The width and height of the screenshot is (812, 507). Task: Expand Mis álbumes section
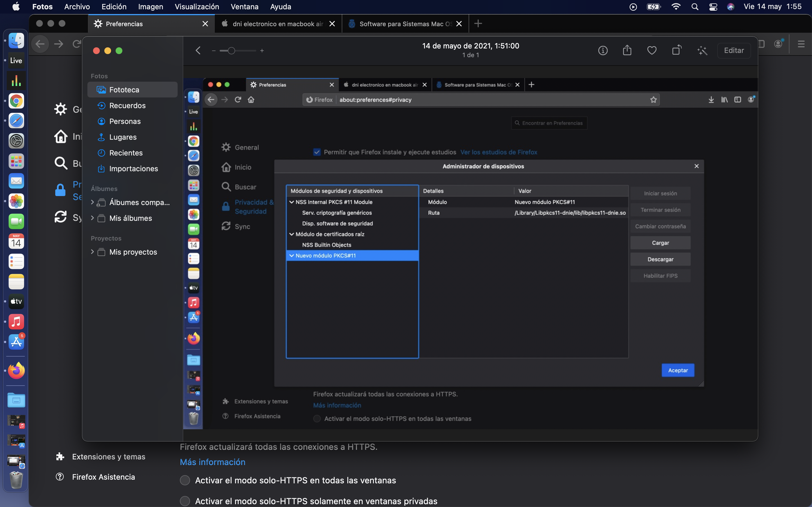pyautogui.click(x=92, y=218)
